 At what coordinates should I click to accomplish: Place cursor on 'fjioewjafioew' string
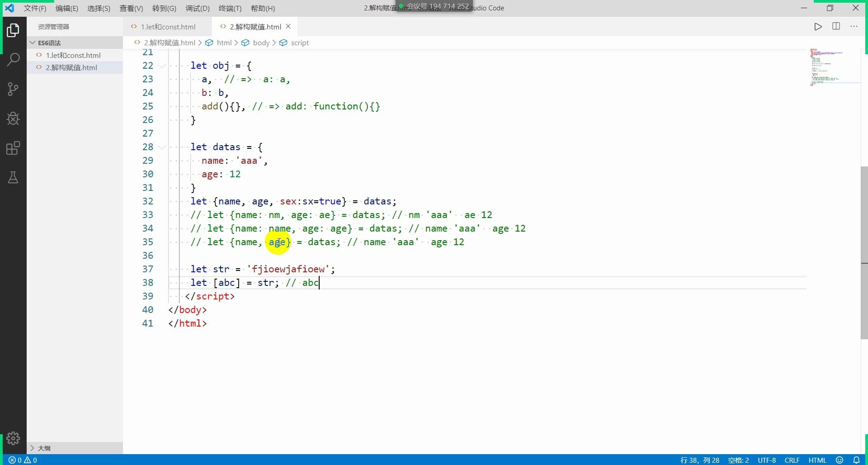288,269
